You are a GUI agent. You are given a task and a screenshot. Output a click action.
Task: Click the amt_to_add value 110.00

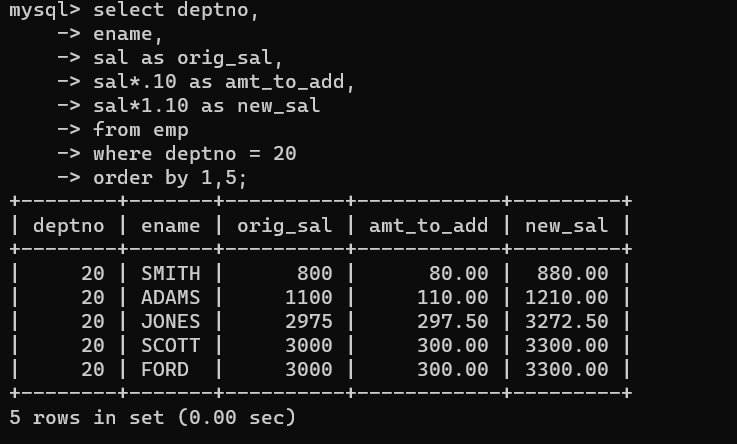(453, 298)
